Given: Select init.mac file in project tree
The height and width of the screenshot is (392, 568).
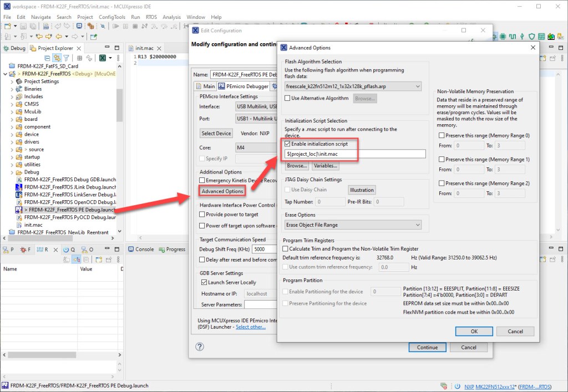Looking at the screenshot, I should 33,225.
